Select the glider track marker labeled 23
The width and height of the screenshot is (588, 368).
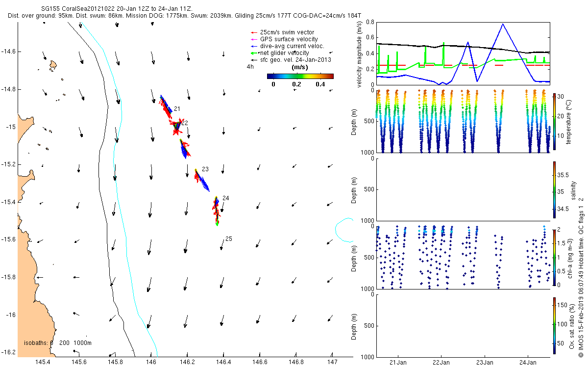tap(205, 169)
